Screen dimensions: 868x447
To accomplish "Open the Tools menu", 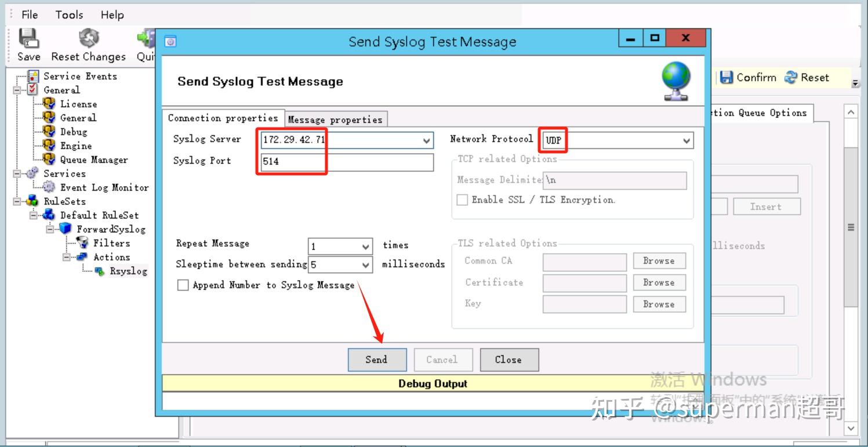I will (69, 15).
